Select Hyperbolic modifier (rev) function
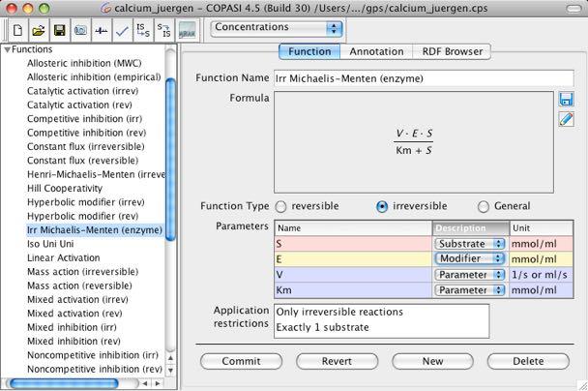Viewport: 588px width, 391px height. tap(82, 216)
